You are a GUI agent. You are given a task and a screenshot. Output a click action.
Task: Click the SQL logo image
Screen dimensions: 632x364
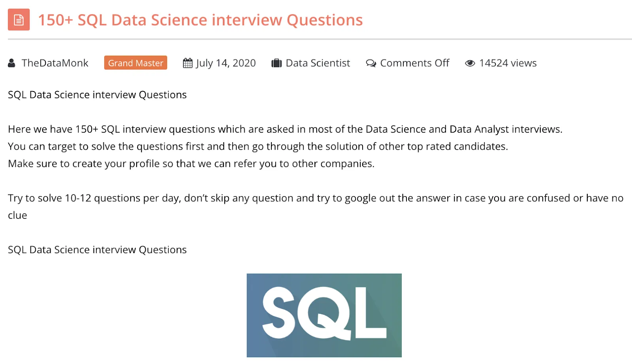click(x=324, y=315)
